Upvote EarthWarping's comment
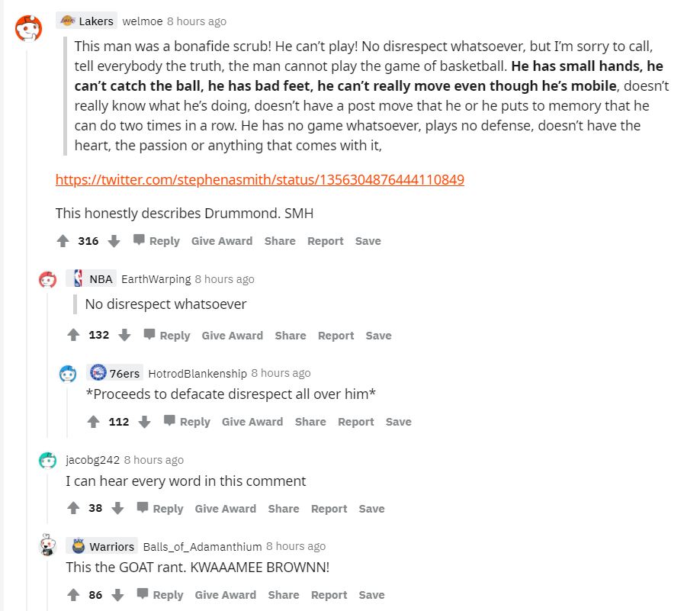 pos(74,336)
